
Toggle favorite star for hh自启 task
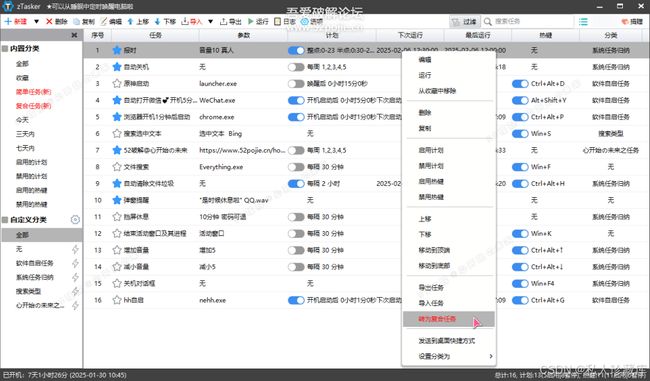117,300
